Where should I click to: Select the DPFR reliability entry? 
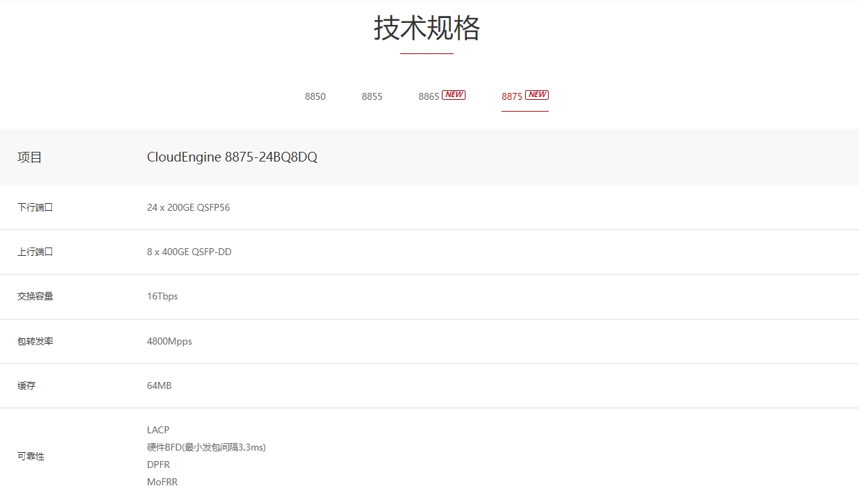(x=158, y=464)
